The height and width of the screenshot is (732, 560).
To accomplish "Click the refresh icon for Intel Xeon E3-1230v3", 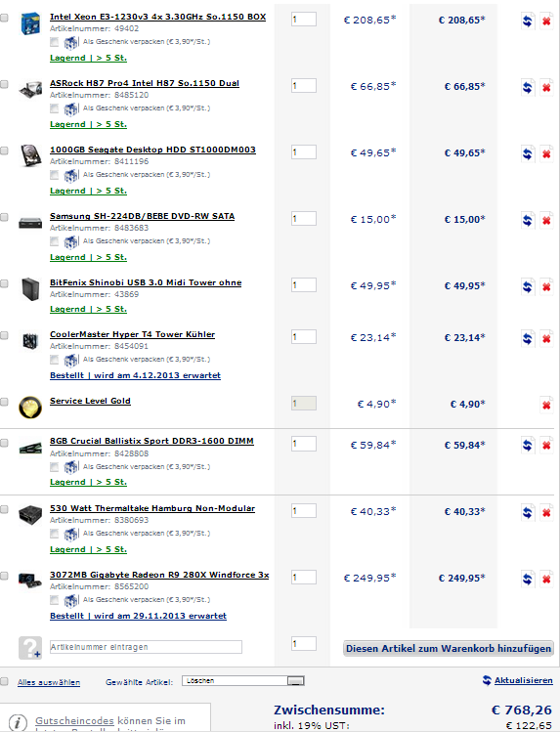I will click(528, 21).
